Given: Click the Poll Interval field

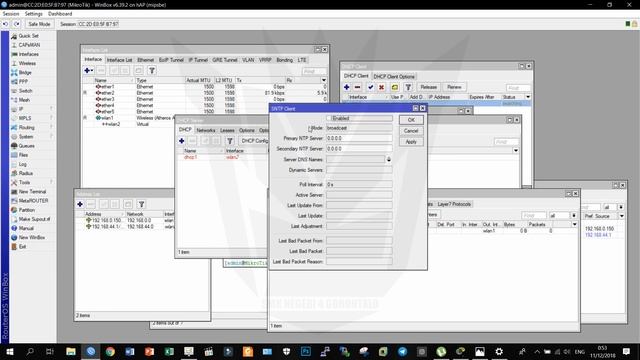Looking at the screenshot, I should click(x=359, y=184).
